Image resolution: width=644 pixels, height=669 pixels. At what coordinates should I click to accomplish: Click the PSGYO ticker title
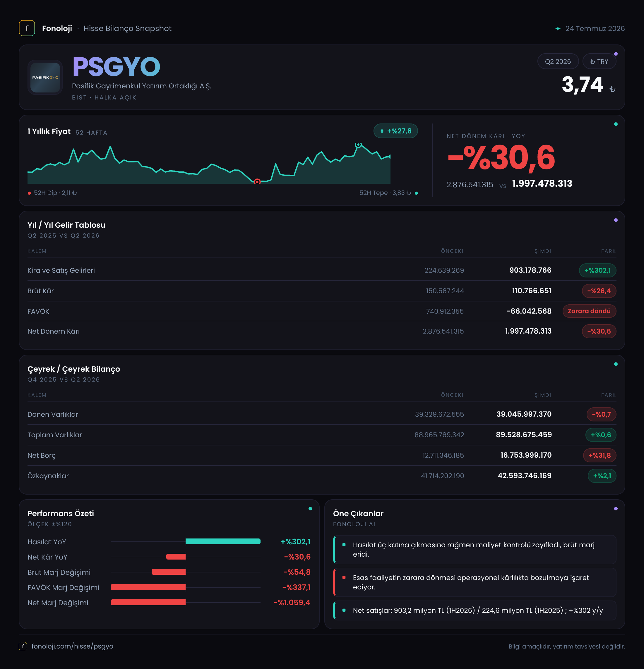pos(116,67)
